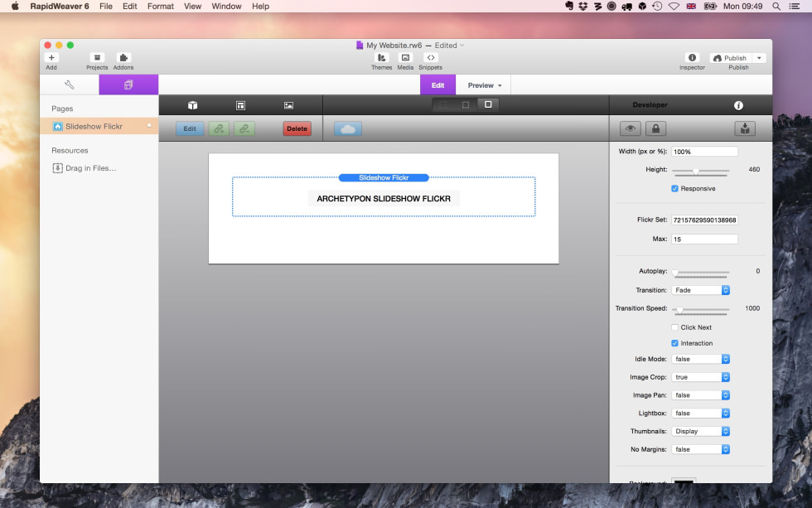Switch to Edit mode tab
The image size is (812, 508).
(437, 85)
